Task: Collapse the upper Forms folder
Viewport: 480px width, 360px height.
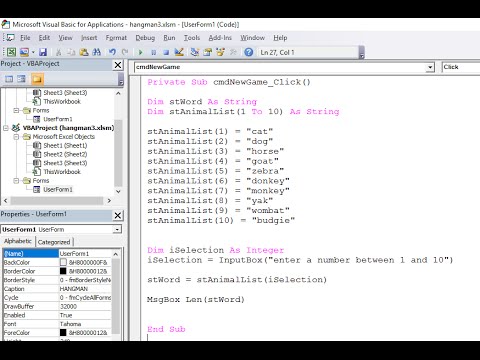Action: pos(16,110)
